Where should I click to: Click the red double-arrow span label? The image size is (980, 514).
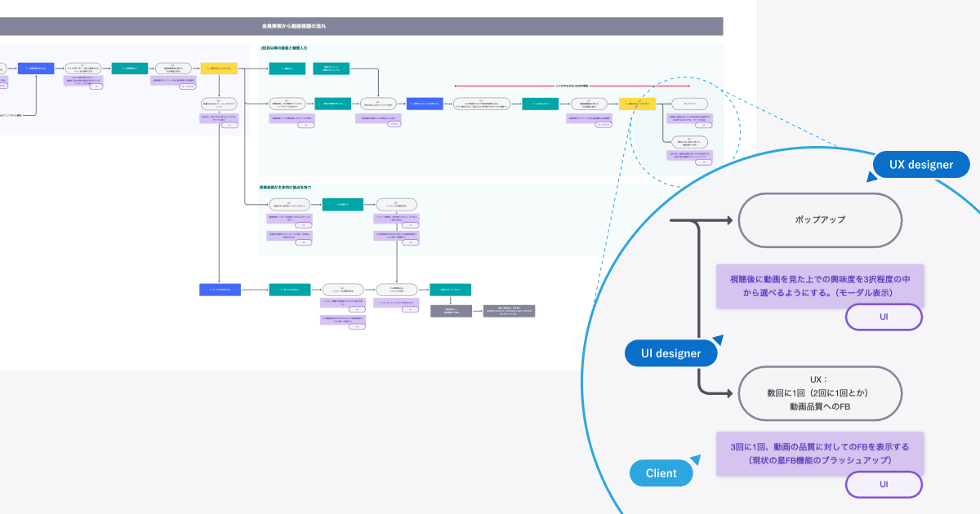coord(572,85)
